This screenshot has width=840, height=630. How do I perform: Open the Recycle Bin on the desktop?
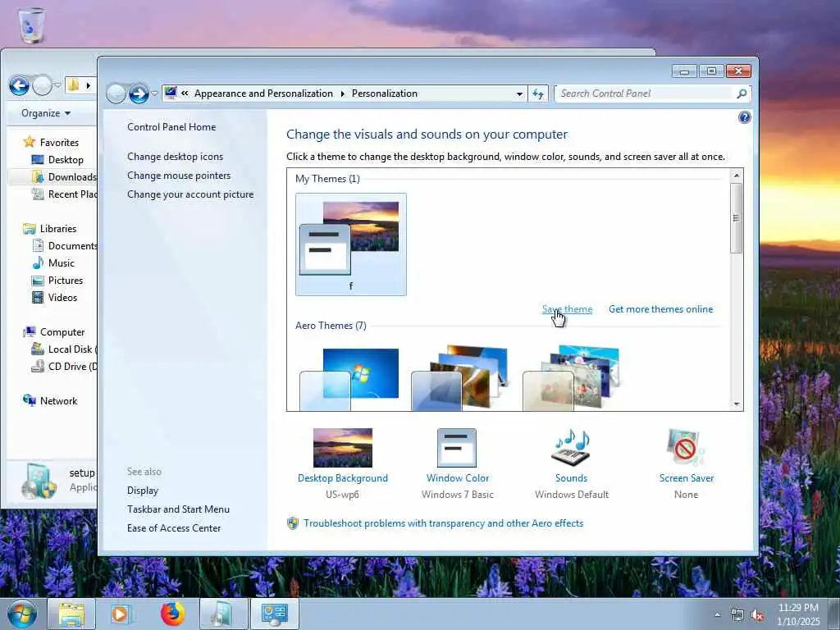[31, 25]
